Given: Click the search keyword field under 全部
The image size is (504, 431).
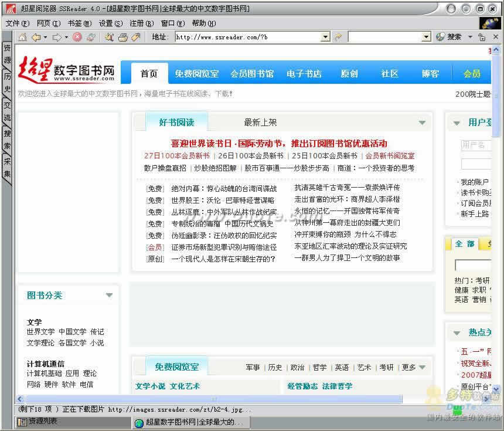Looking at the screenshot, I should coord(473,265).
